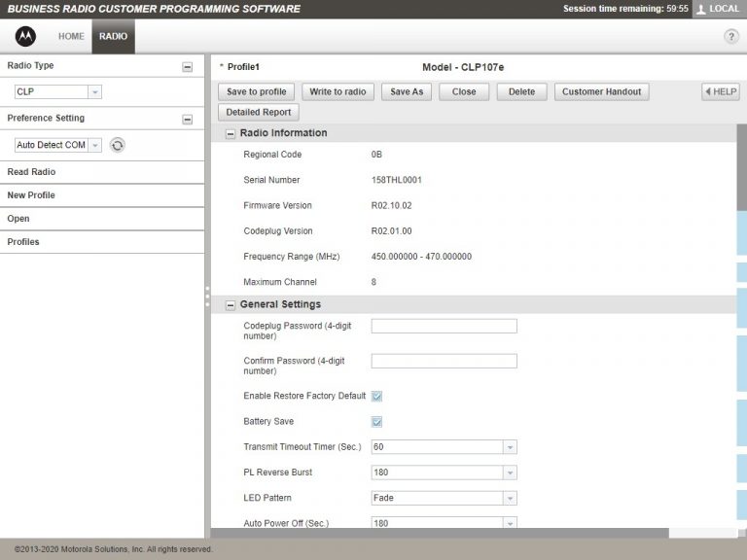The width and height of the screenshot is (747, 560).
Task: Switch to the HOME tab
Action: tap(71, 36)
